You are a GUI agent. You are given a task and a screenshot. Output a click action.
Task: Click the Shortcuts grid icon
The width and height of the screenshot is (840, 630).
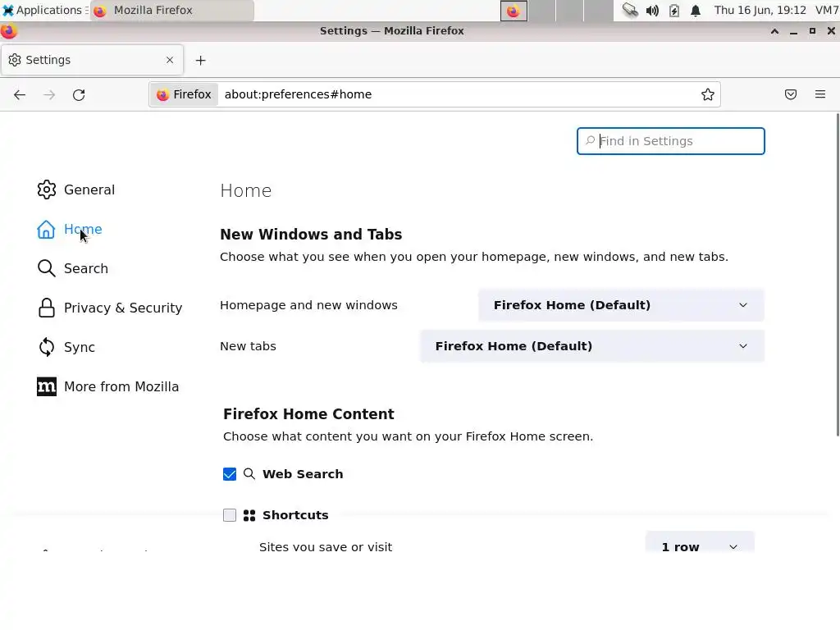point(249,515)
